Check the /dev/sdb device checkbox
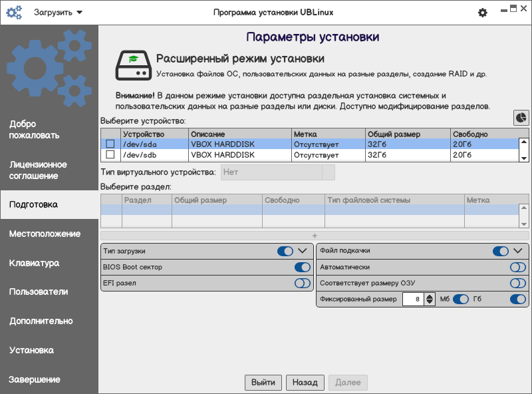This screenshot has height=394, width=532. tap(110, 155)
